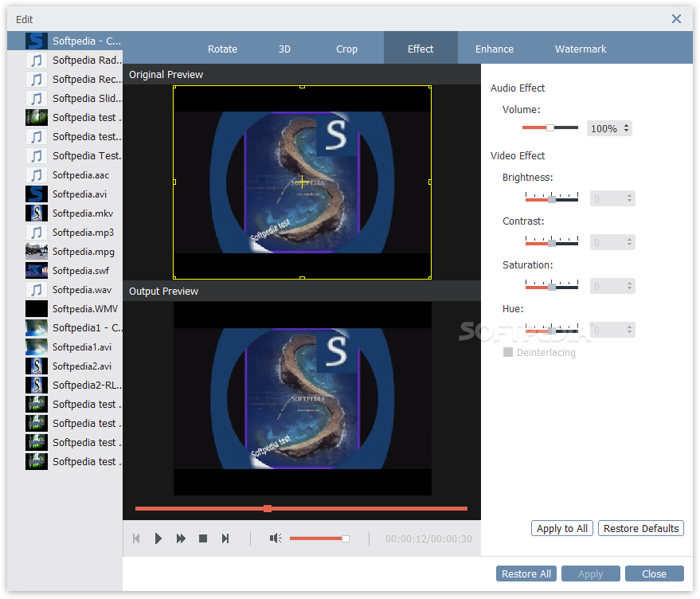Click the crop center crosshair in Original Preview

coord(303,182)
